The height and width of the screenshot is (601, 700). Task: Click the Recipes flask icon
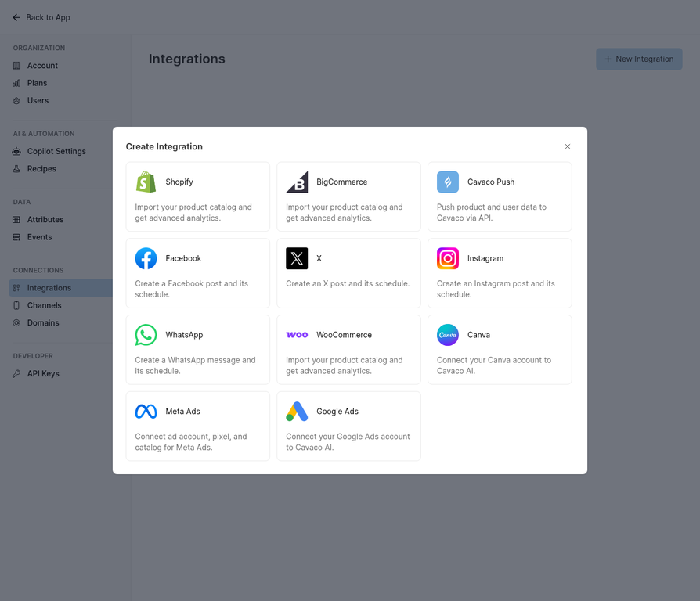(16, 169)
